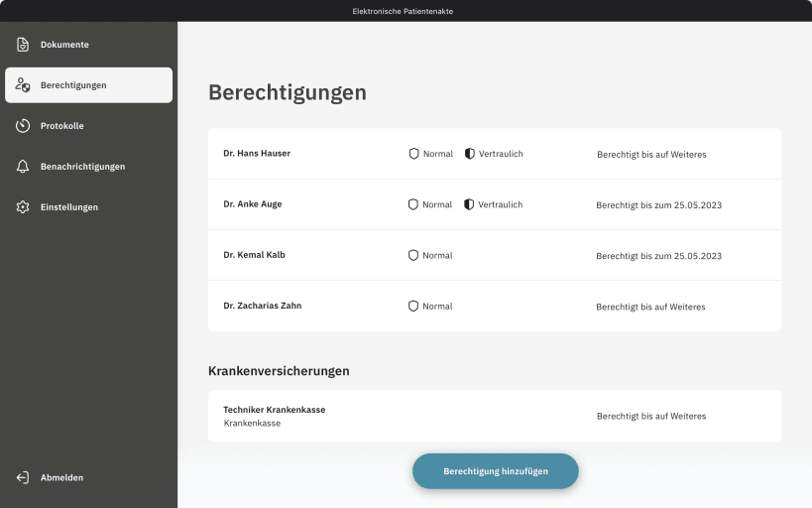This screenshot has width=812, height=508.
Task: Click the Protokolle clock icon
Action: tap(22, 125)
